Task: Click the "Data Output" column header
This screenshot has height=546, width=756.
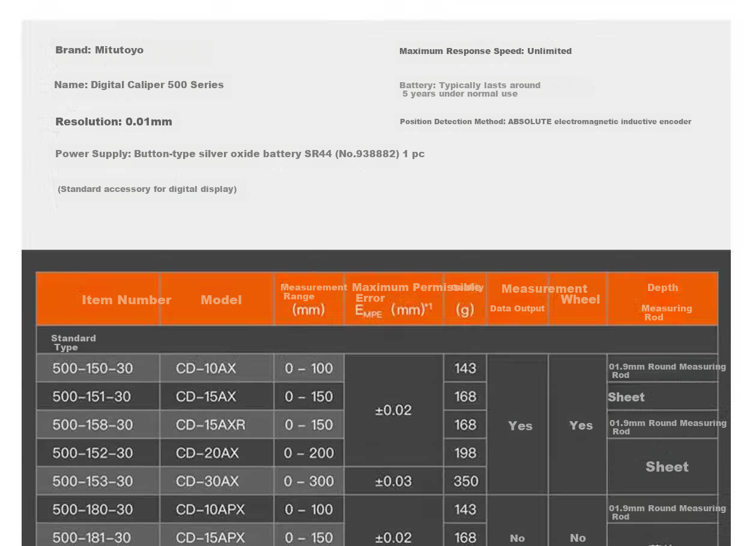Action: pyautogui.click(x=517, y=308)
